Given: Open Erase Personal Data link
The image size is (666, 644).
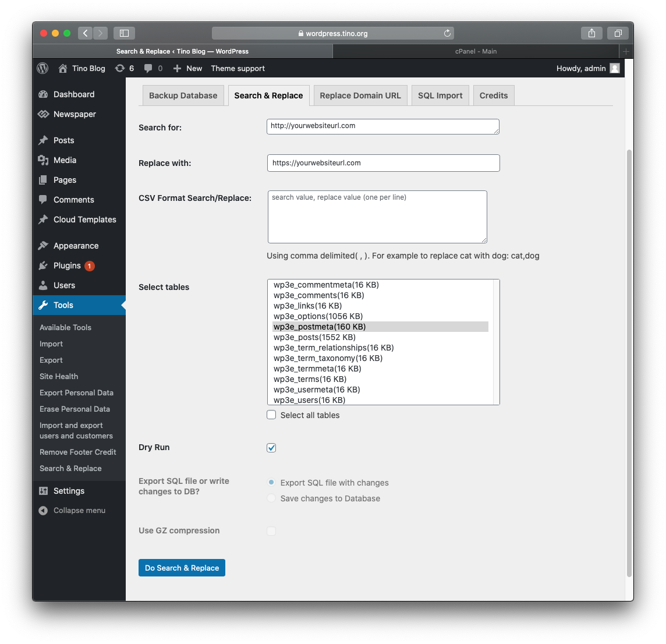Looking at the screenshot, I should pyautogui.click(x=75, y=409).
